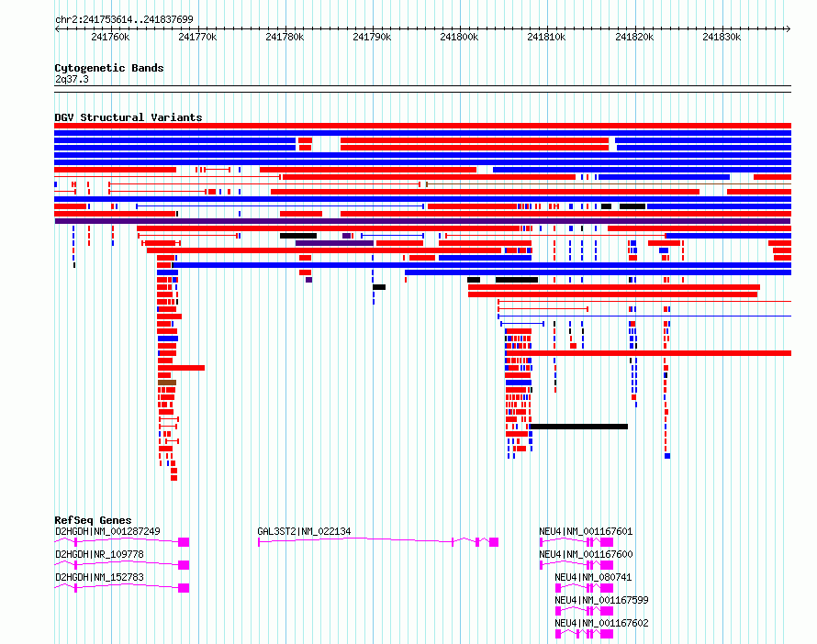This screenshot has width=817, height=644.
Task: Click the D2HGDH|NM_001287249 gene label
Action: pos(107,531)
